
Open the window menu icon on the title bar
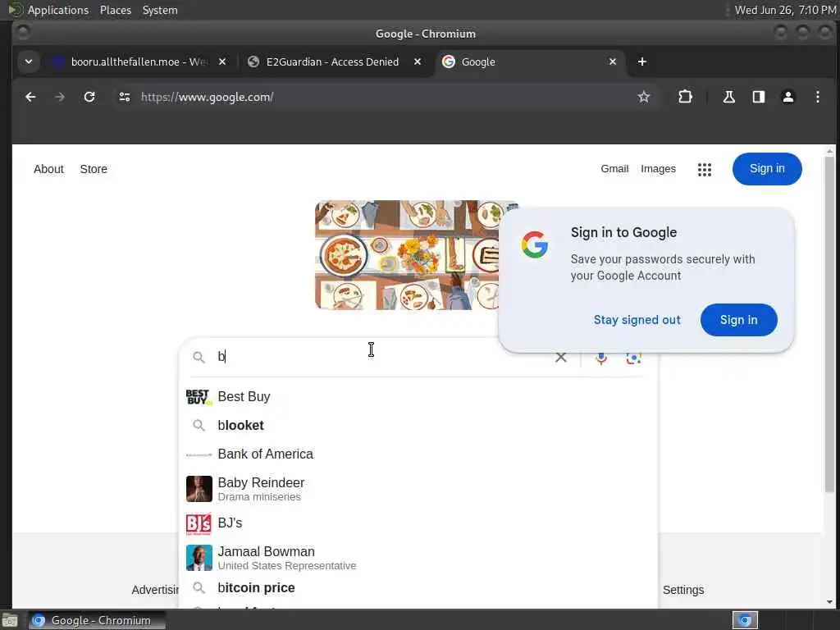[x=22, y=32]
